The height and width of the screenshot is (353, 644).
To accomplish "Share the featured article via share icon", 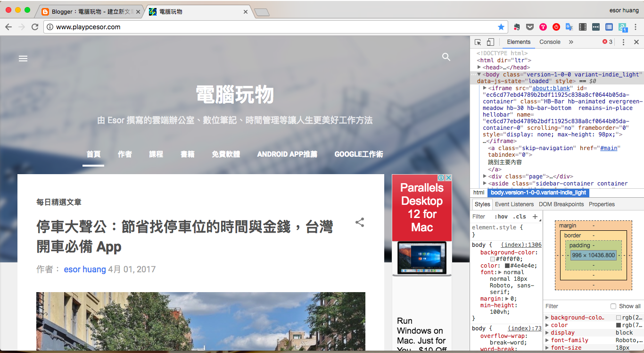I will point(360,222).
